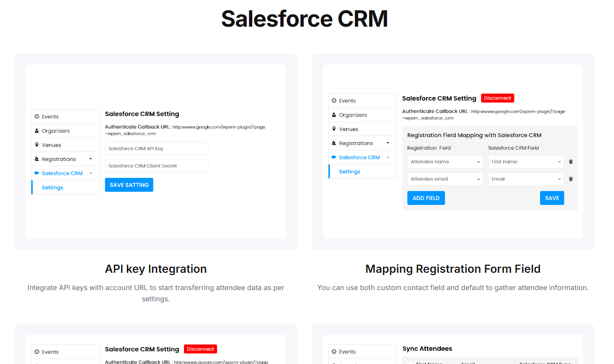
Task: Open the Attendee name dropdown
Action: pos(445,162)
